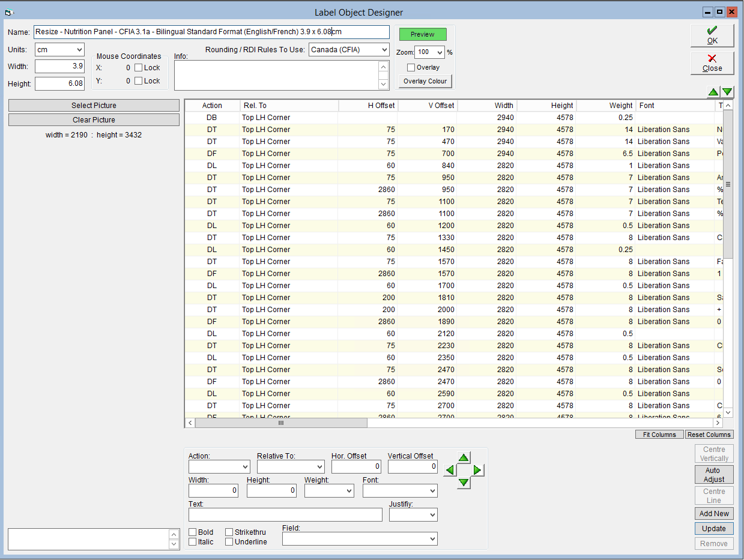The height and width of the screenshot is (560, 744).
Task: Click the Action column header
Action: [213, 106]
